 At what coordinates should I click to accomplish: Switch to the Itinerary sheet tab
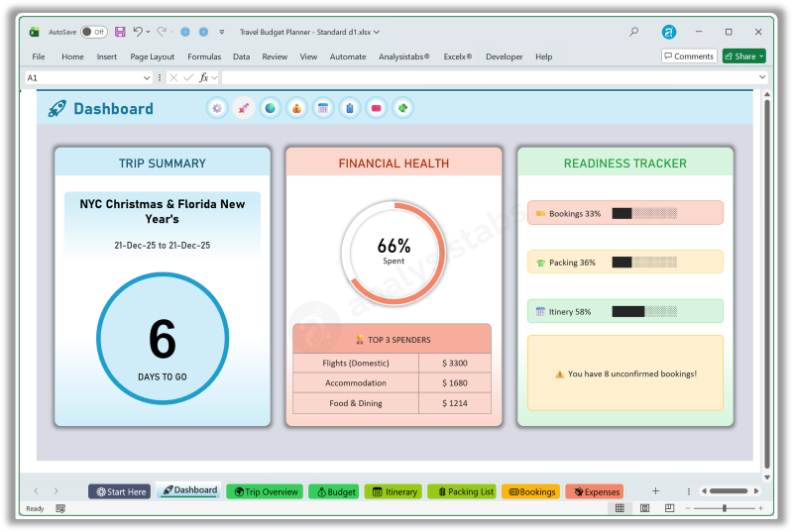click(x=394, y=491)
